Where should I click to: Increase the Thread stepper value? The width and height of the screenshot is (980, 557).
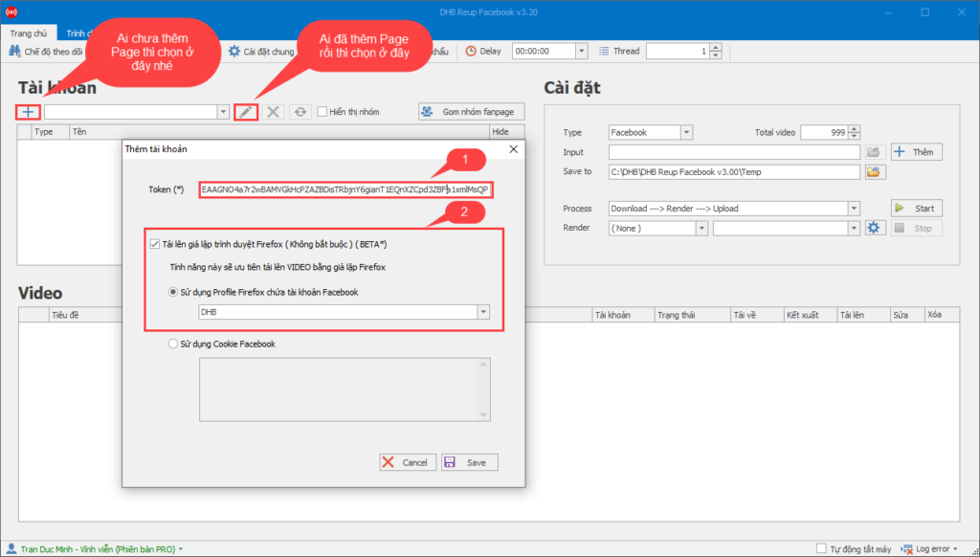(x=716, y=48)
